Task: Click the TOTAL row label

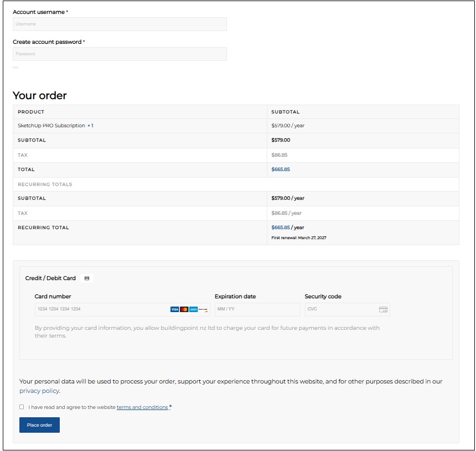Action: click(x=26, y=169)
